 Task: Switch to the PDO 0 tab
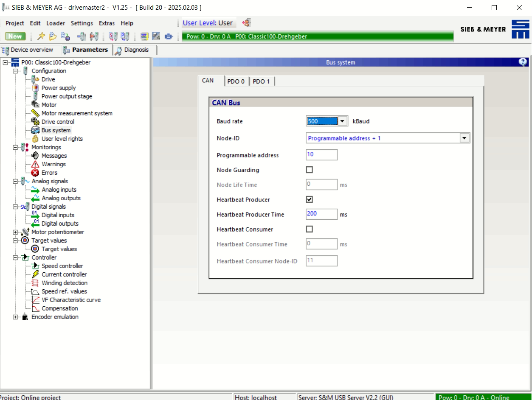(x=236, y=81)
